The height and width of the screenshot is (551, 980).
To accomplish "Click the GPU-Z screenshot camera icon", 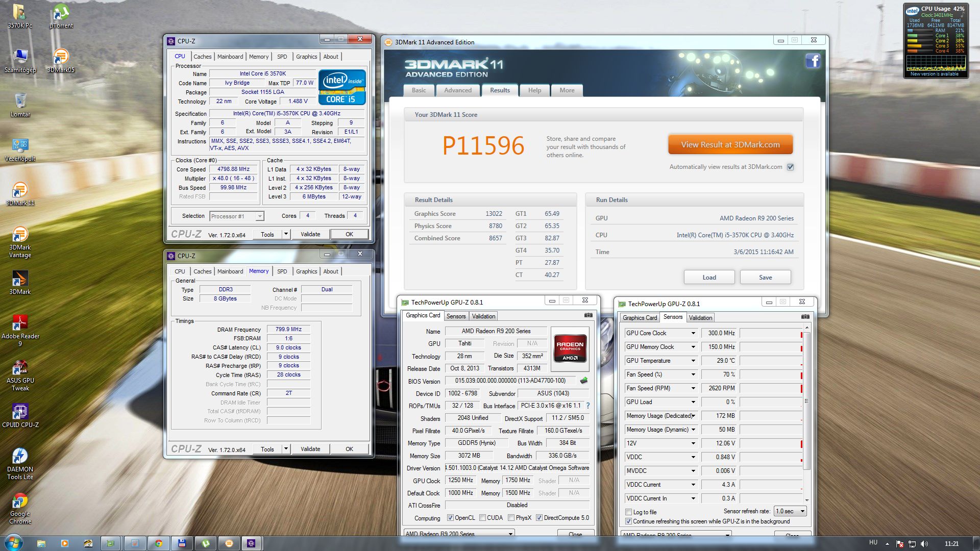I will click(588, 315).
